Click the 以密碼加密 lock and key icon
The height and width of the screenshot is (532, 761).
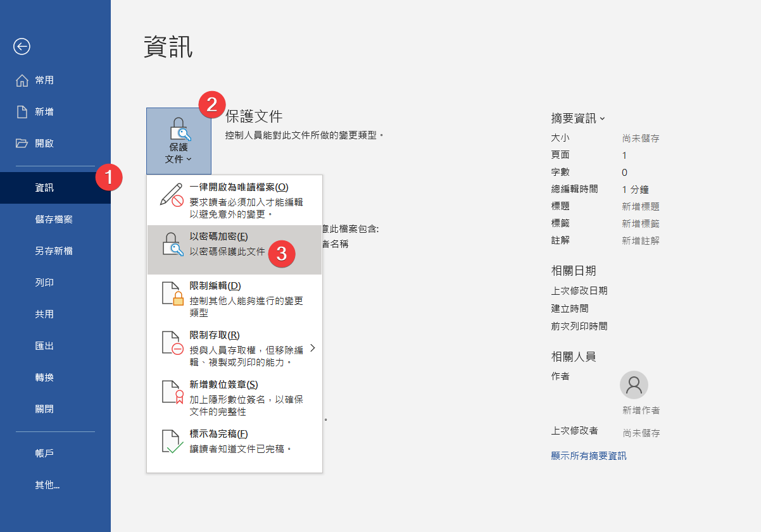[172, 244]
